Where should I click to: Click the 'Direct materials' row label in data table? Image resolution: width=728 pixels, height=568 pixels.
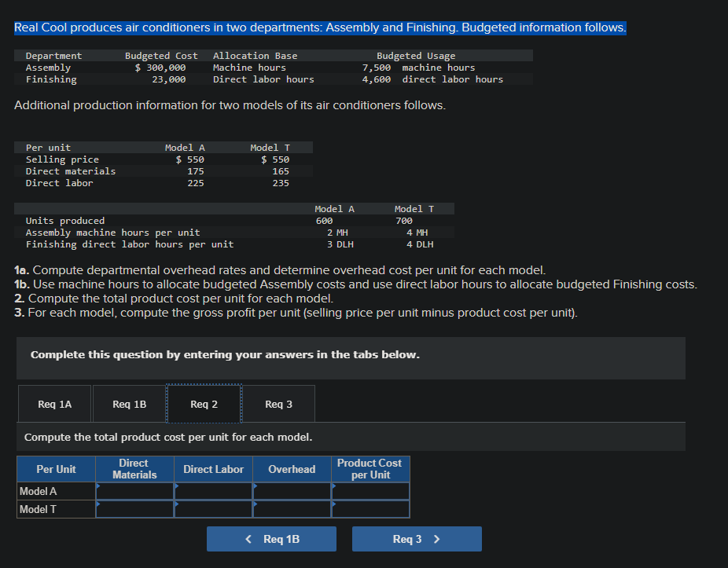pyautogui.click(x=71, y=171)
